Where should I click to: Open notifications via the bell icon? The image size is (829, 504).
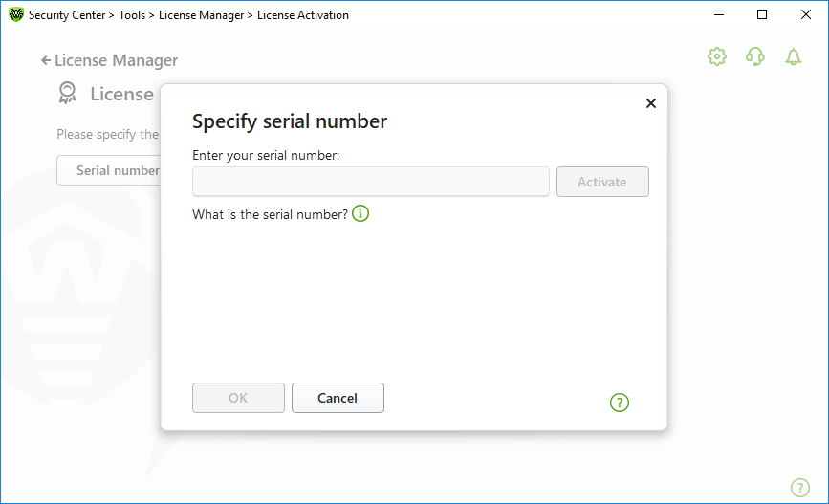[793, 56]
